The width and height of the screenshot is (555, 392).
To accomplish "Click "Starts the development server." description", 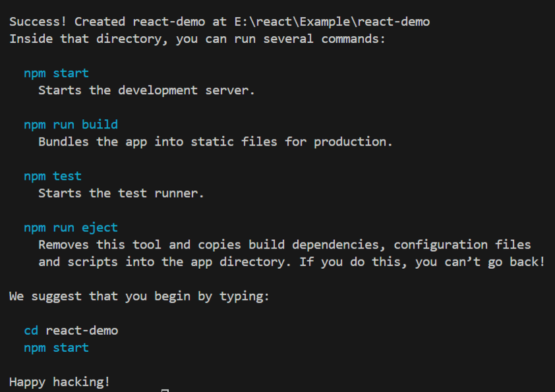I will point(146,90).
